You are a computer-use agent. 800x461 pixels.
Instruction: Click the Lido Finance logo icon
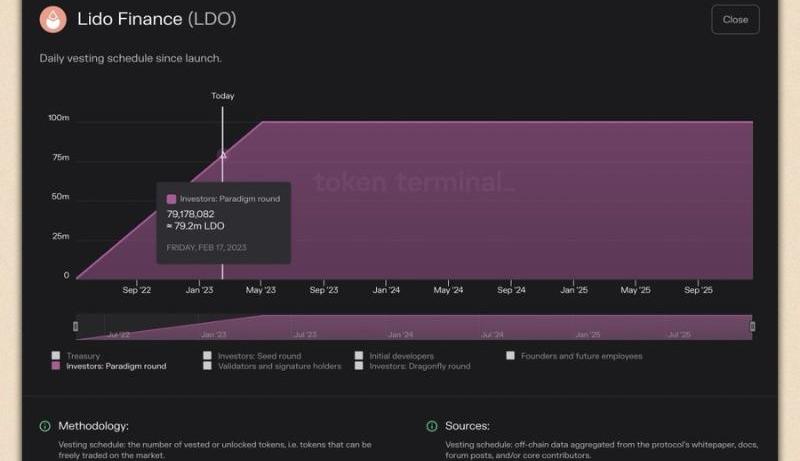tap(53, 19)
